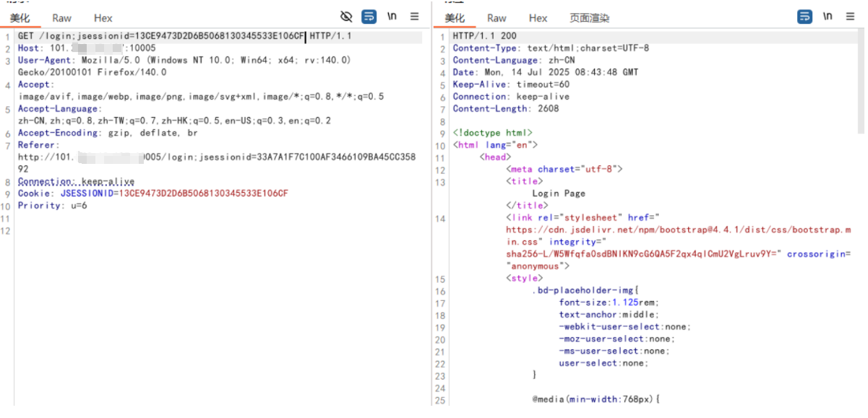
Task: Switch to request Hex tab
Action: tap(103, 18)
